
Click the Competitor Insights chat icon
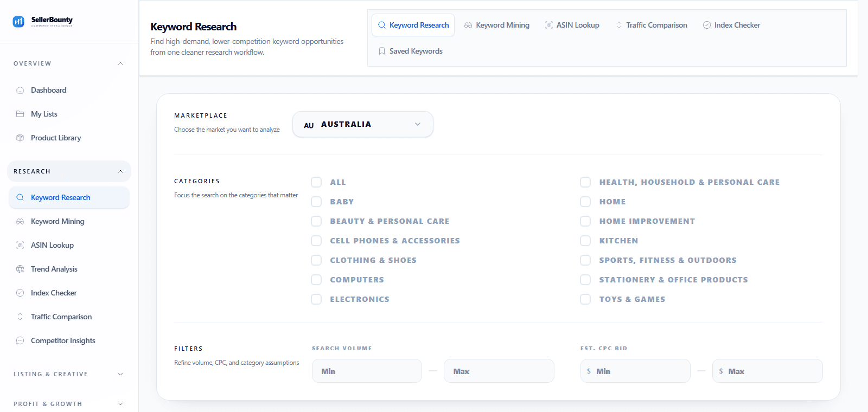20,341
